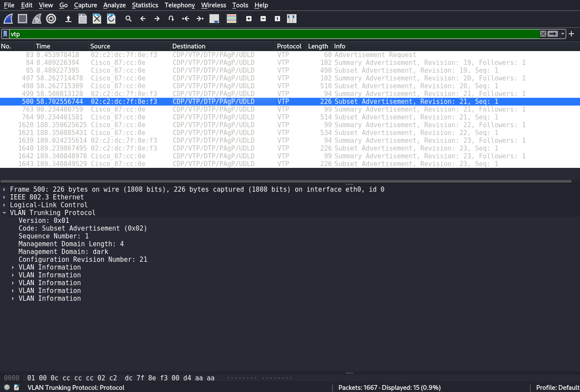This screenshot has height=392, width=580.
Task: Start a new capture with the shark fin icon
Action: (8, 19)
